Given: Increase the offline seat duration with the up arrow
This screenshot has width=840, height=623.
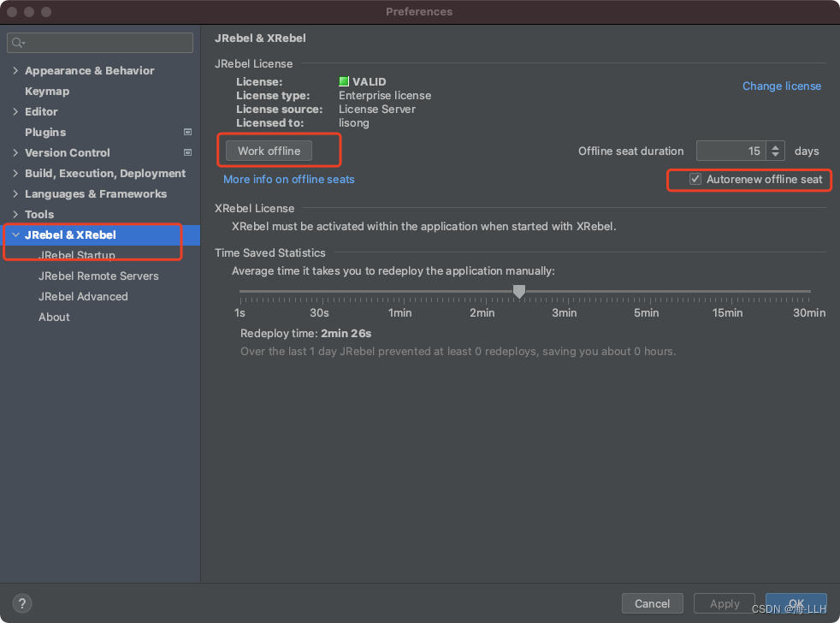Looking at the screenshot, I should coord(775,147).
